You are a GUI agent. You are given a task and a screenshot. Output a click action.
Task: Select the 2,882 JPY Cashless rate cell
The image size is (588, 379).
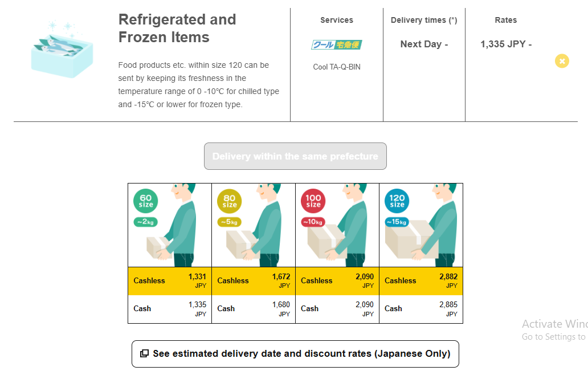pos(421,280)
